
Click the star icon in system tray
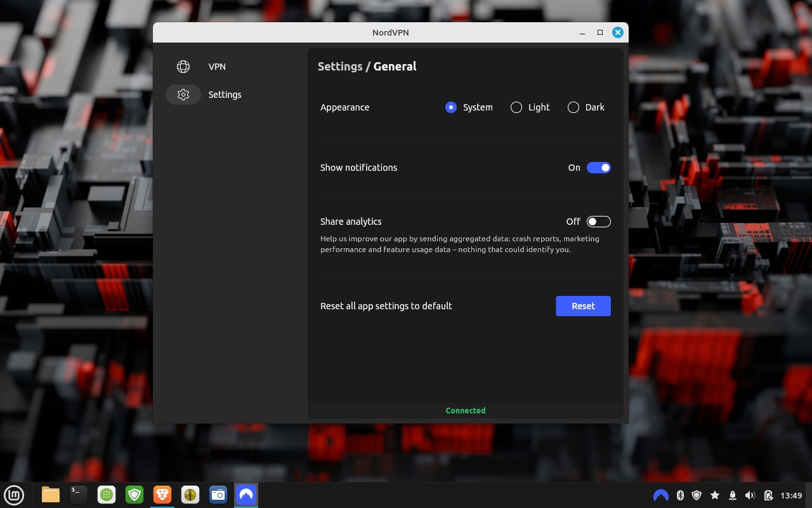715,495
